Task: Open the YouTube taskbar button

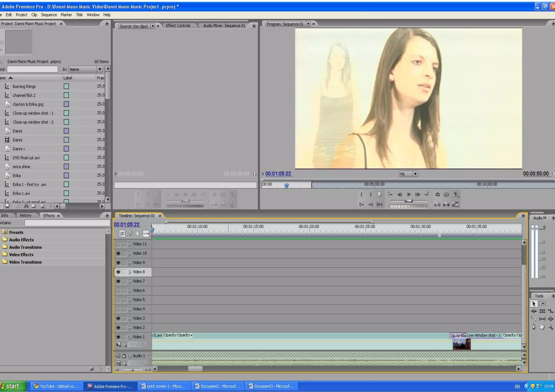Action: click(x=56, y=386)
